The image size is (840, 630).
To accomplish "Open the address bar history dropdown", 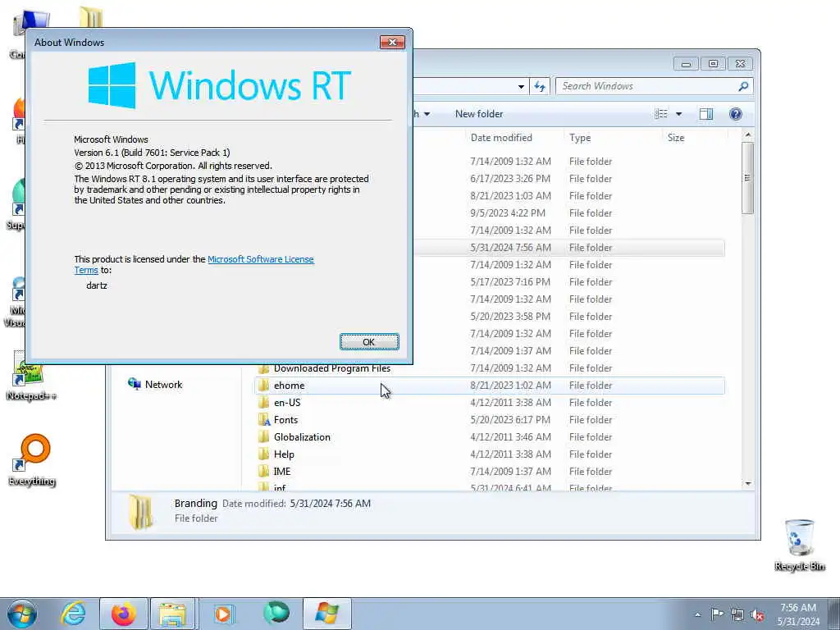I will click(521, 86).
